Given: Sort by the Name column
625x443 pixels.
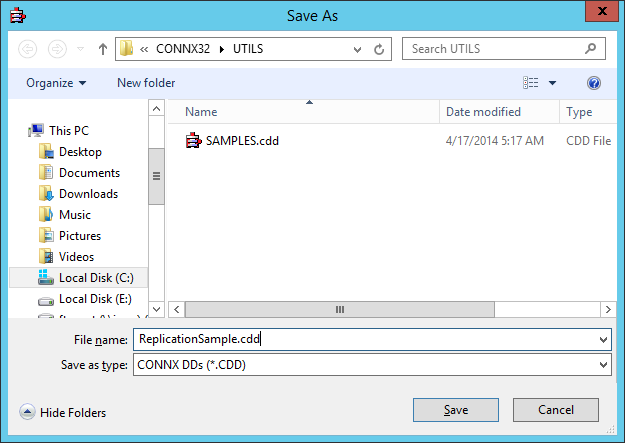Looking at the screenshot, I should click(x=304, y=112).
